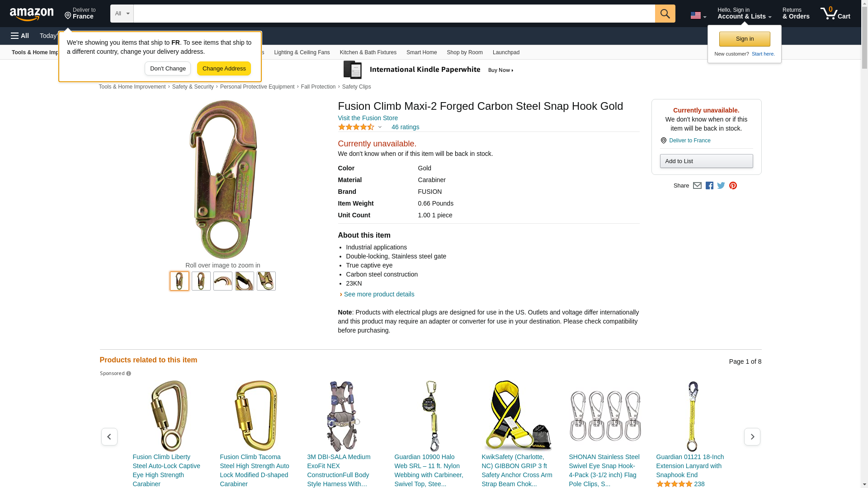Click the Change Address button
The height and width of the screenshot is (488, 868).
pos(224,69)
